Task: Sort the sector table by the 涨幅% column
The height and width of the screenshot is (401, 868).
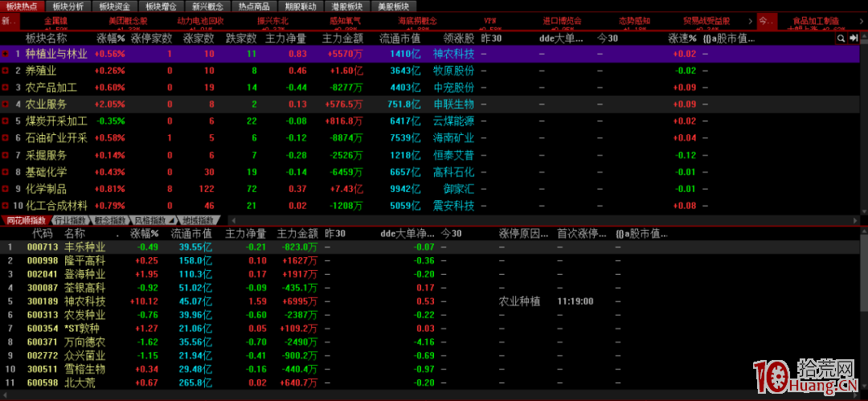Action: [x=111, y=39]
